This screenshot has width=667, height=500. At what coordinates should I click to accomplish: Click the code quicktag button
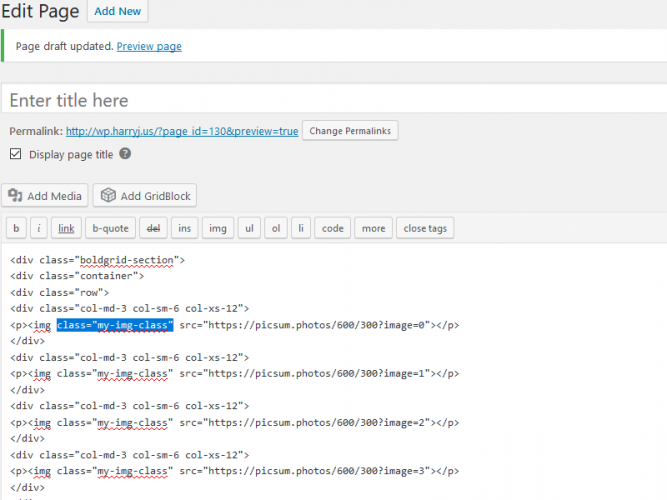[x=333, y=228]
